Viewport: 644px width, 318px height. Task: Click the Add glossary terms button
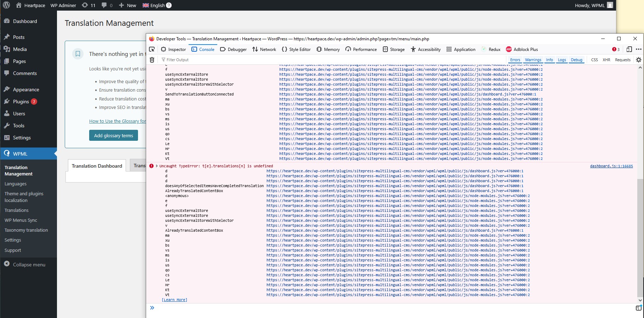[114, 135]
